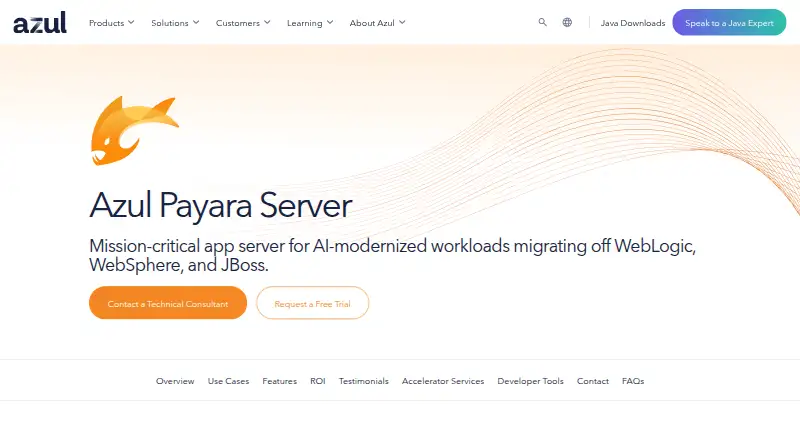Jump to the Overview section
The width and height of the screenshot is (800, 440).
pos(175,381)
